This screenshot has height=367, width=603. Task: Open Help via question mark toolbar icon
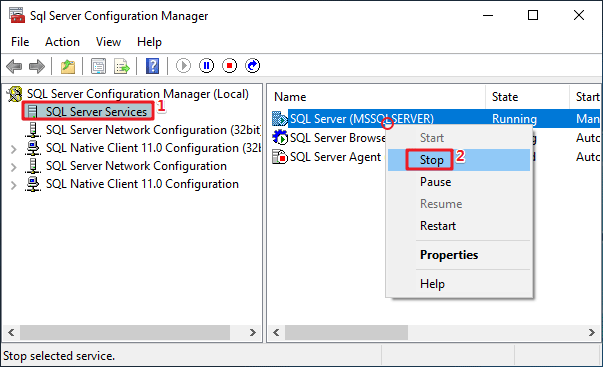153,66
